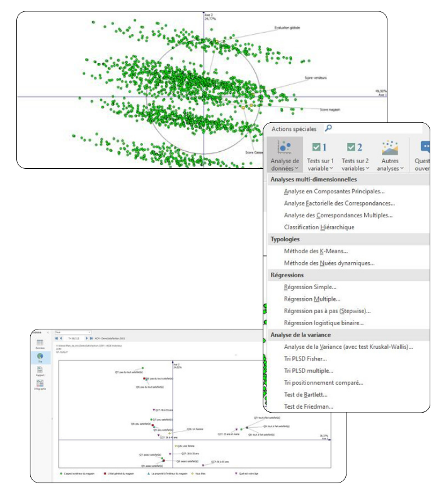Screen dimensions: 441x504
Task: Click the search magnifier icon in ribbon
Action: click(328, 129)
